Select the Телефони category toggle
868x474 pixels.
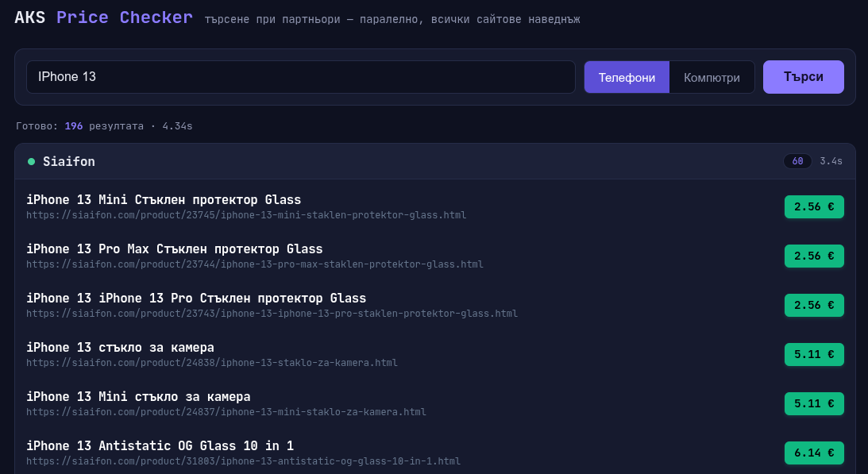627,78
